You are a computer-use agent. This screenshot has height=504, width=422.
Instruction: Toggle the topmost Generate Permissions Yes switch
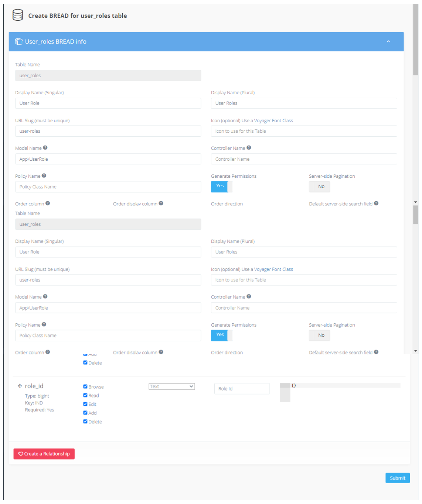coord(221,187)
